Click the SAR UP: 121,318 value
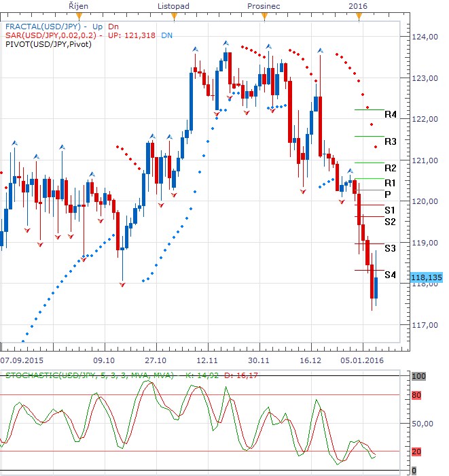This screenshot has height=476, width=449. [132, 35]
